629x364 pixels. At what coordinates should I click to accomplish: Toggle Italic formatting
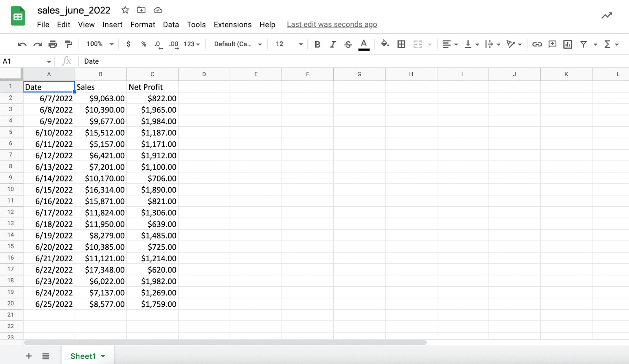pos(333,44)
